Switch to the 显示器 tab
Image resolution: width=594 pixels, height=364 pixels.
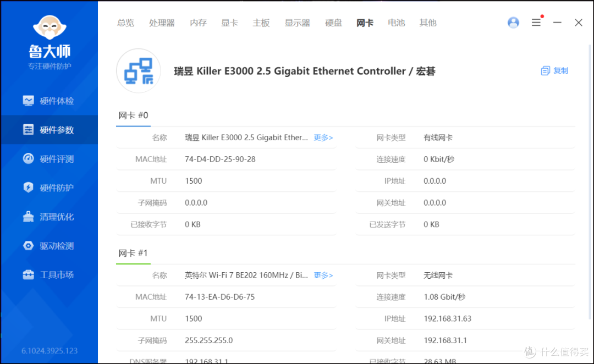pyautogui.click(x=298, y=23)
